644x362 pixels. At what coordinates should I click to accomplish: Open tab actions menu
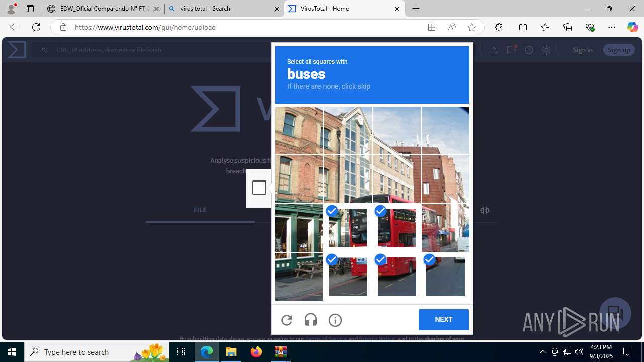click(x=30, y=9)
